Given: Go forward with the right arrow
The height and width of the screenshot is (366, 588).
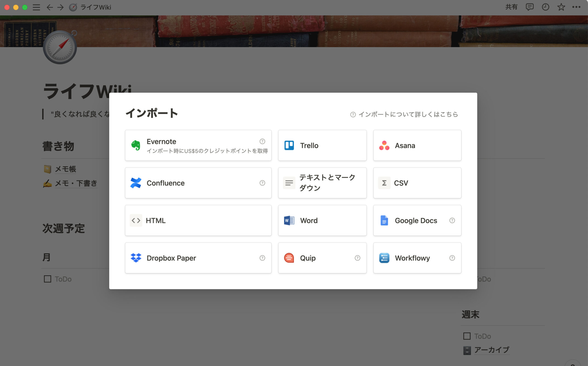Looking at the screenshot, I should point(60,7).
